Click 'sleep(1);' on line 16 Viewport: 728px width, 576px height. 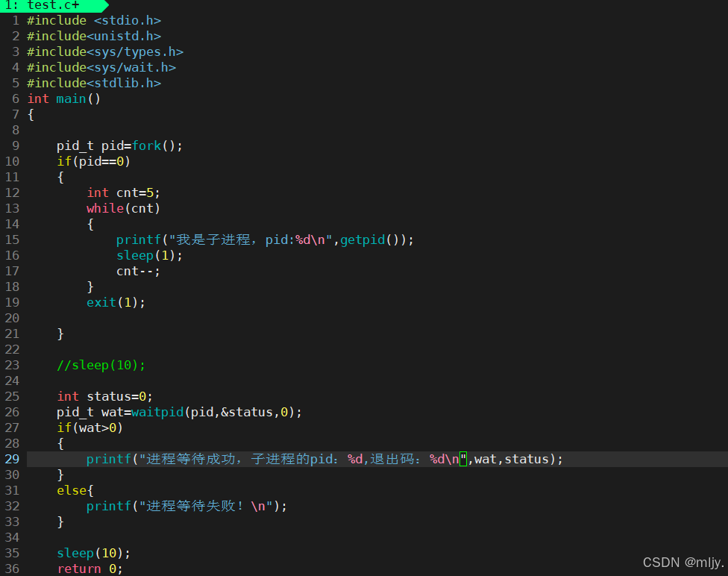[149, 255]
